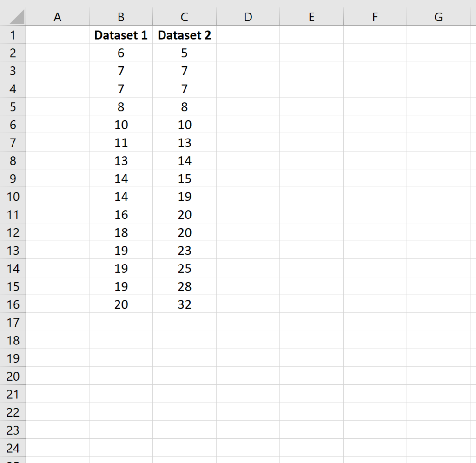Click the Select All corner button
Image resolution: width=476 pixels, height=463 pixels.
tap(13, 17)
